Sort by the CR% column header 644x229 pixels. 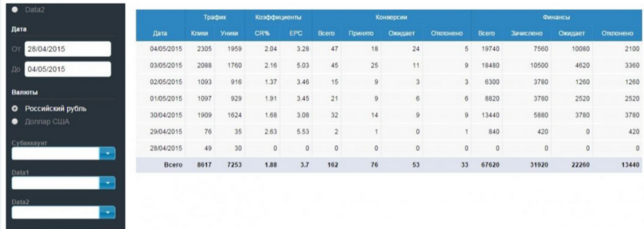click(262, 33)
